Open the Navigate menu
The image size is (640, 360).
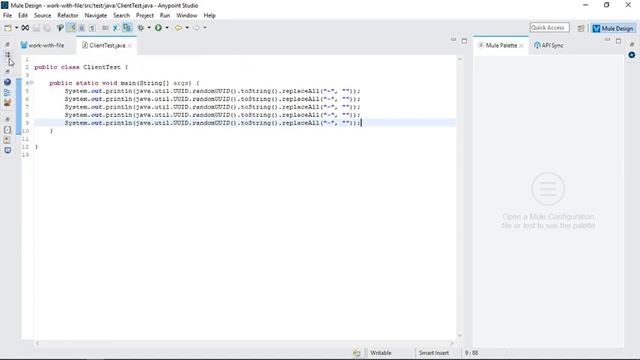pyautogui.click(x=96, y=16)
